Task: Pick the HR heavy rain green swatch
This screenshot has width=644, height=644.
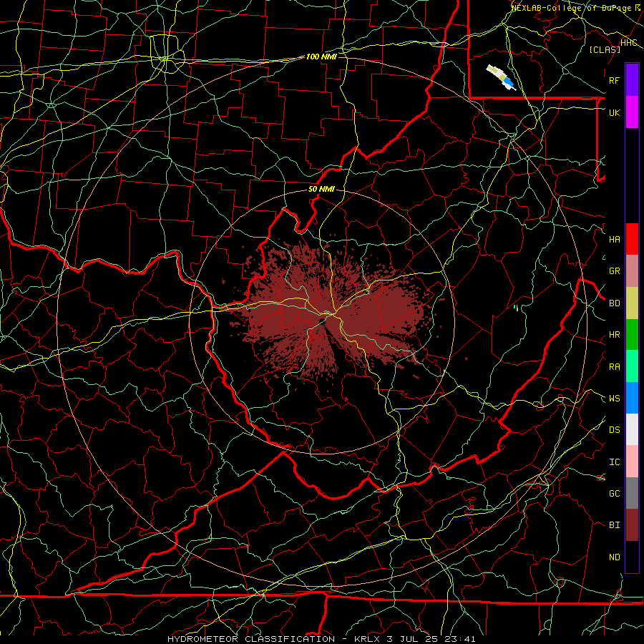Action: pos(632,335)
